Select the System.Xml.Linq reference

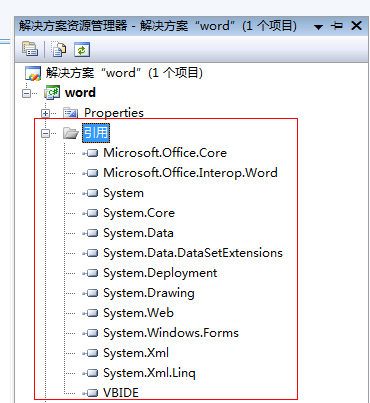pyautogui.click(x=149, y=373)
